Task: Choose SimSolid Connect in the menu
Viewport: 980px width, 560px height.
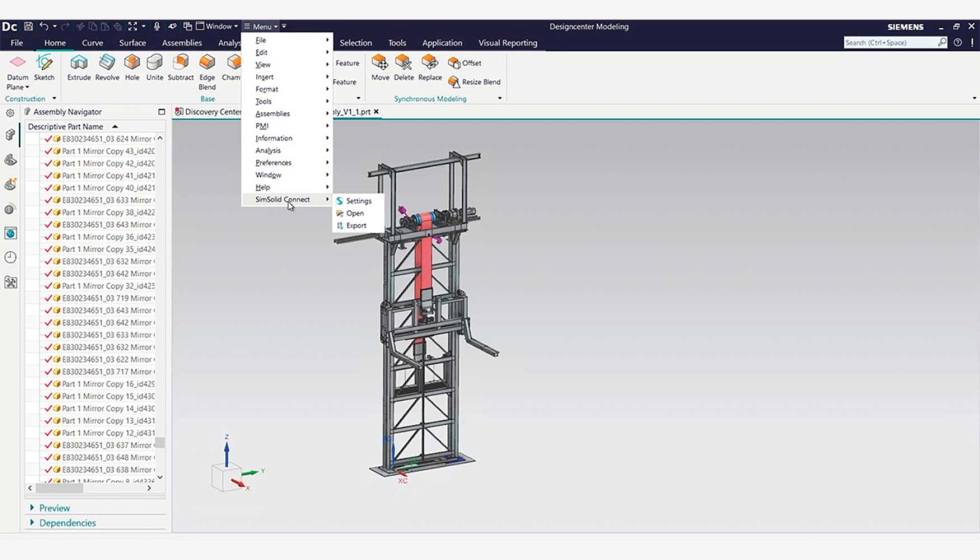Action: (288, 199)
